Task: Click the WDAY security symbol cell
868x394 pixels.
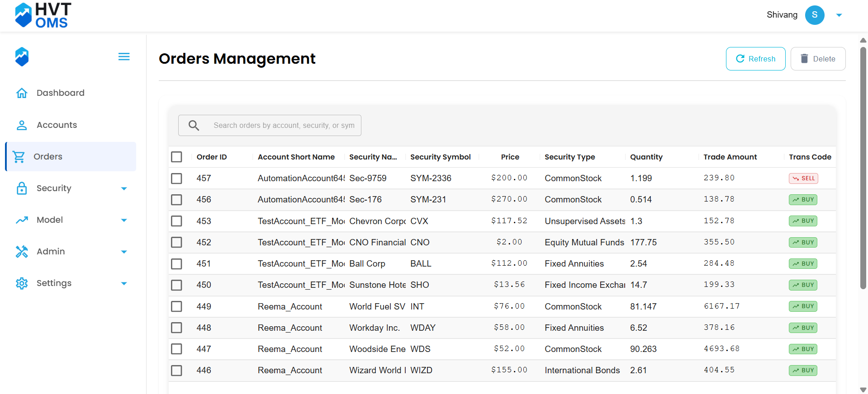Action: click(x=423, y=328)
